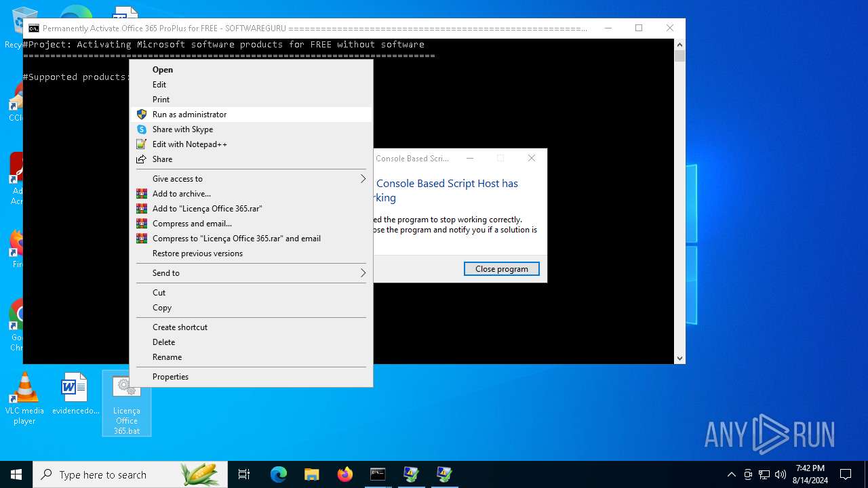Click the Run as administrator shield icon
The height and width of the screenshot is (488, 868).
click(x=141, y=115)
